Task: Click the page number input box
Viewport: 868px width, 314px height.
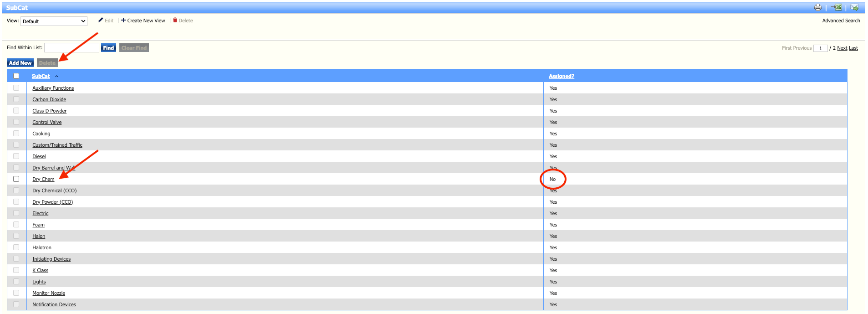Action: 820,48
